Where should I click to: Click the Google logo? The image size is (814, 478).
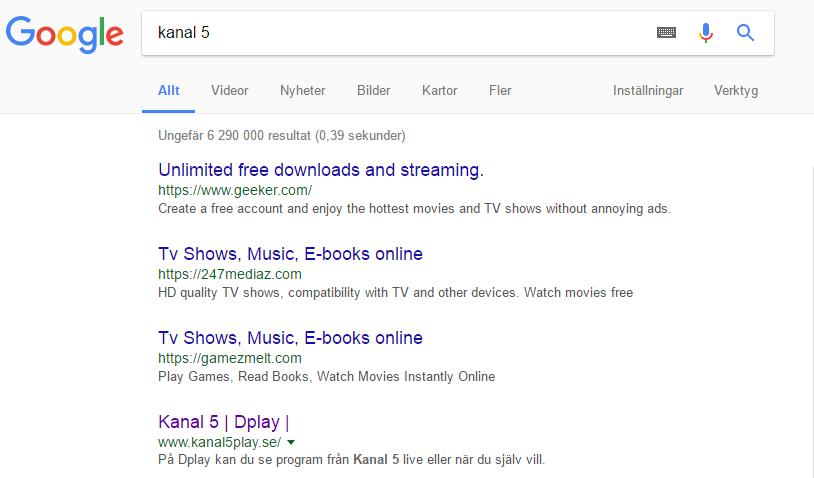[x=65, y=34]
